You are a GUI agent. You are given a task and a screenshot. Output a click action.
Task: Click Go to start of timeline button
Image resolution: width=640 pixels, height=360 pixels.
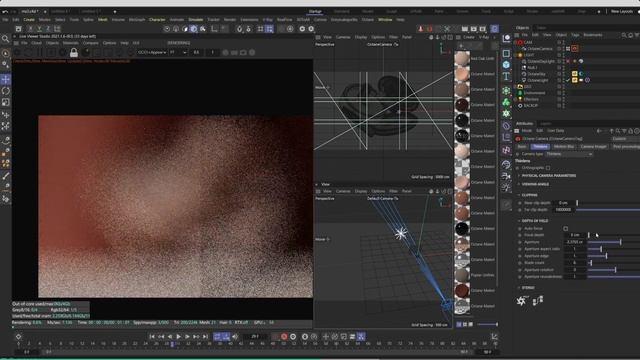(152, 337)
